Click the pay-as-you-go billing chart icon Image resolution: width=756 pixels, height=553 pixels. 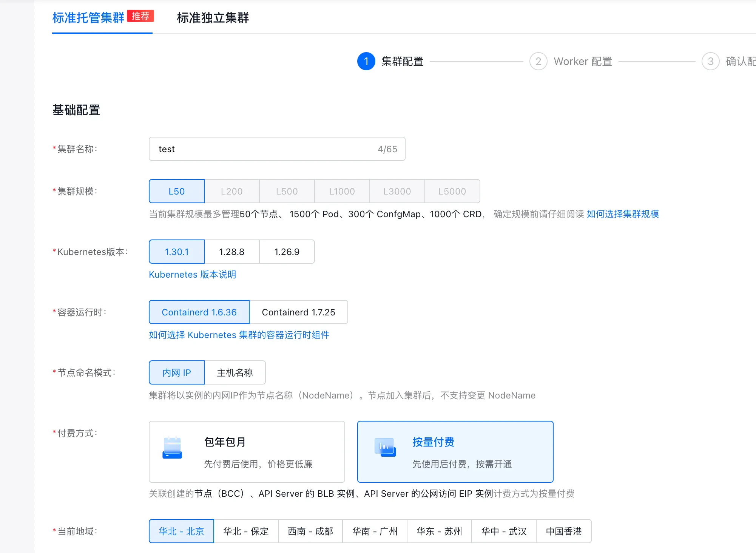coord(385,447)
